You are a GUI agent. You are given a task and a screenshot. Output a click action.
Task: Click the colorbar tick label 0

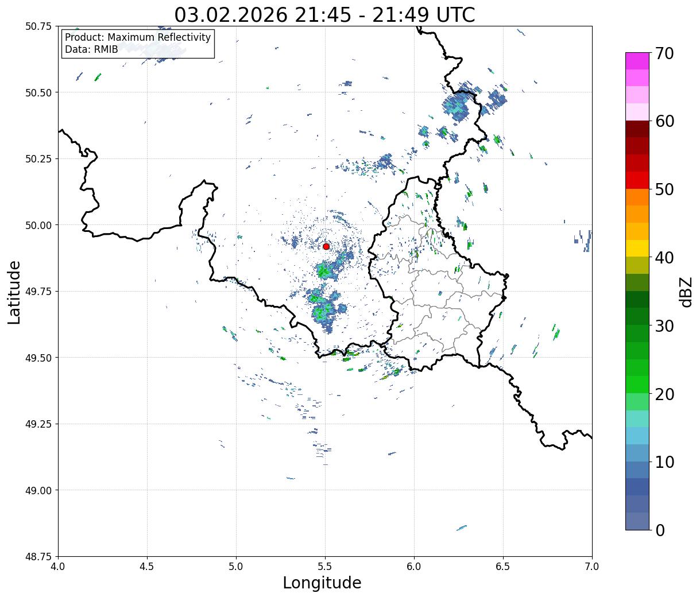[660, 530]
